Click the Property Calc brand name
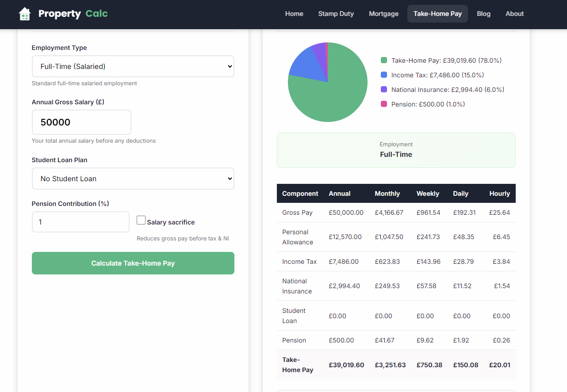The width and height of the screenshot is (567, 392). click(73, 14)
